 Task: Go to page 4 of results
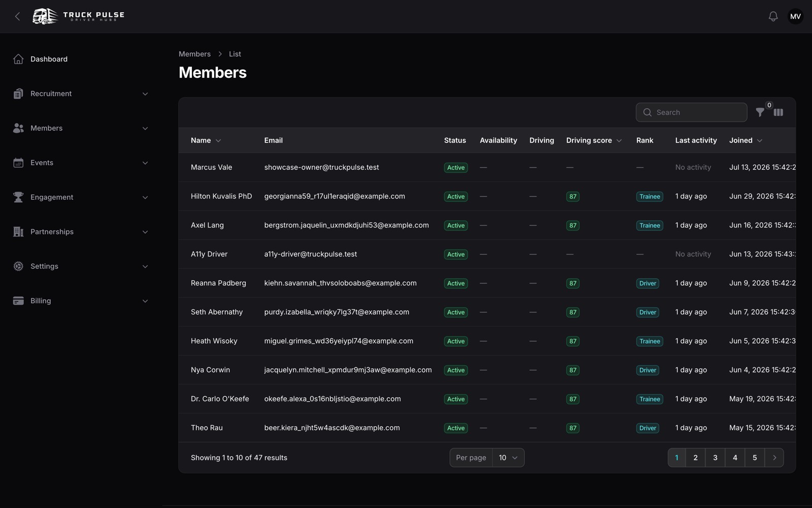(x=735, y=458)
